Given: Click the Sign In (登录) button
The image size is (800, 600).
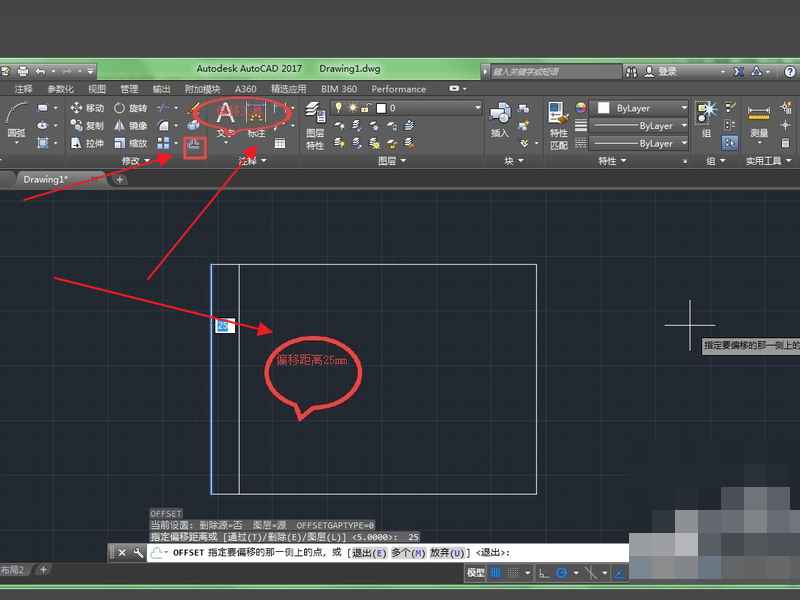Looking at the screenshot, I should (x=661, y=71).
